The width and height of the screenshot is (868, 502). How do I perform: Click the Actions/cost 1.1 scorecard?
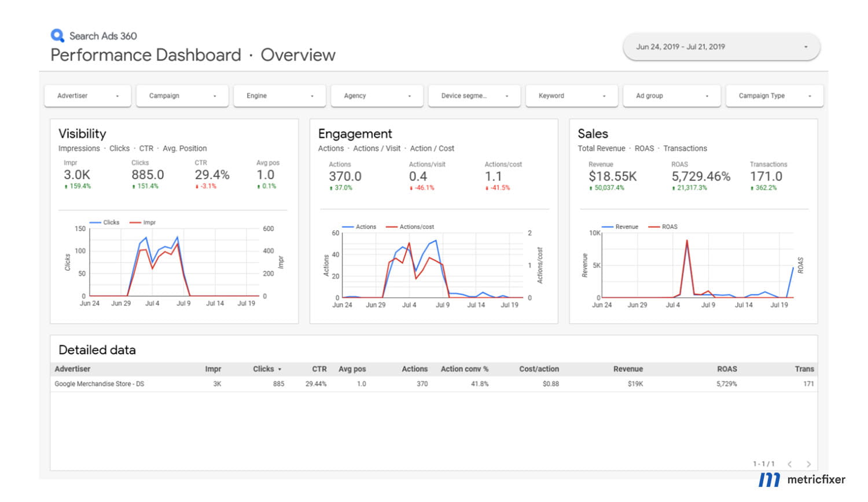(x=502, y=176)
